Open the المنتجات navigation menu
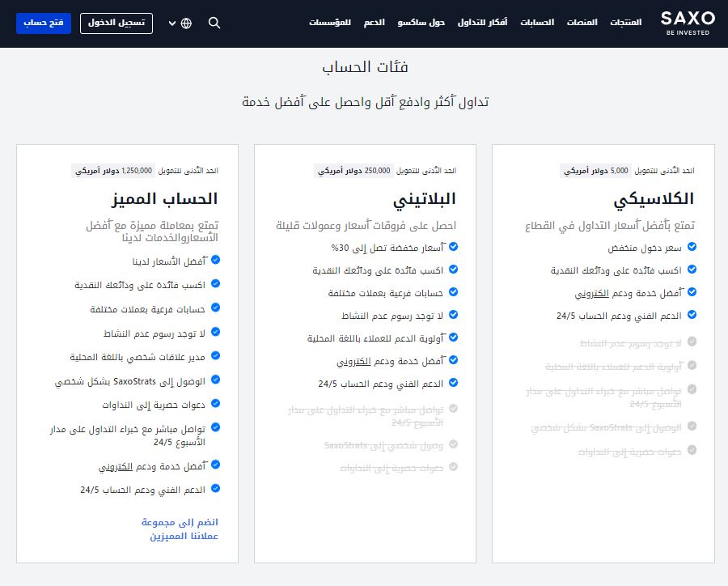 pyautogui.click(x=625, y=23)
